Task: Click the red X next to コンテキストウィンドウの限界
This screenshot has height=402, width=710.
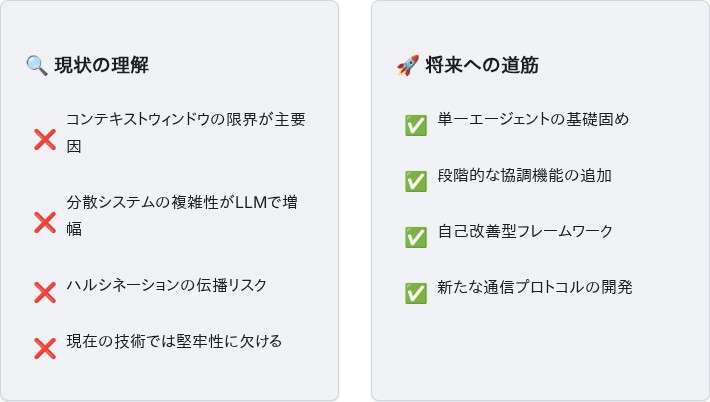Action: pos(45,139)
